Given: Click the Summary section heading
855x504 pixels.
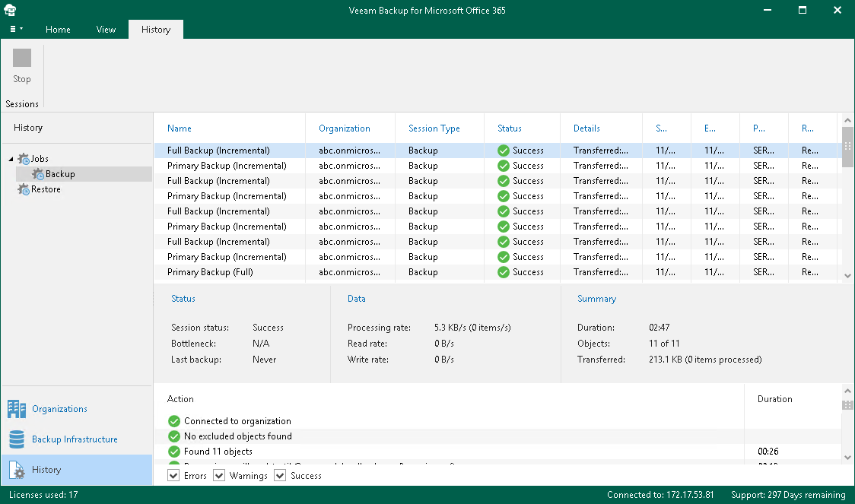Looking at the screenshot, I should [596, 299].
